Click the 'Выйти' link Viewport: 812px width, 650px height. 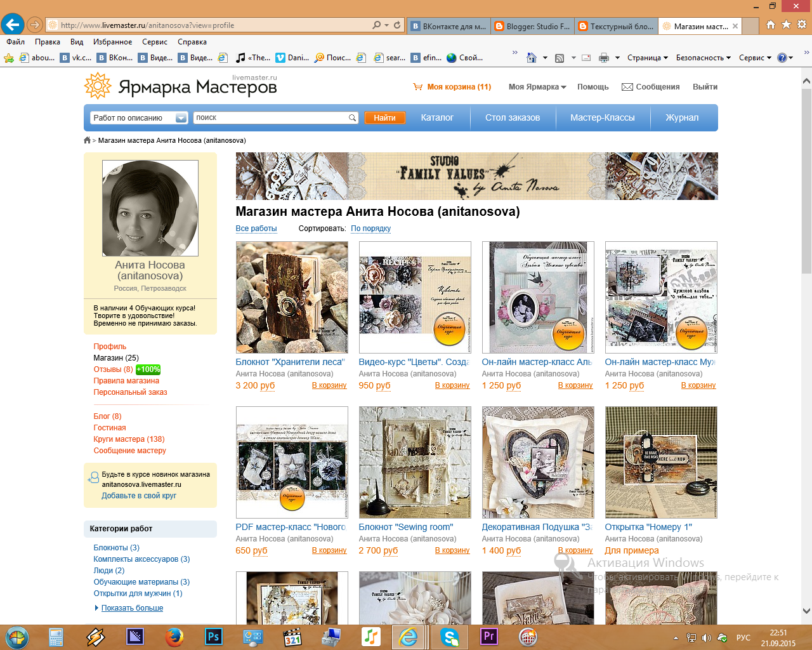pos(705,87)
